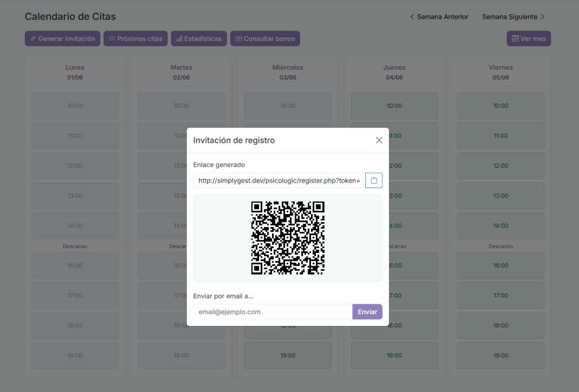The height and width of the screenshot is (392, 579).
Task: Switch to Ver mes view
Action: click(x=529, y=38)
